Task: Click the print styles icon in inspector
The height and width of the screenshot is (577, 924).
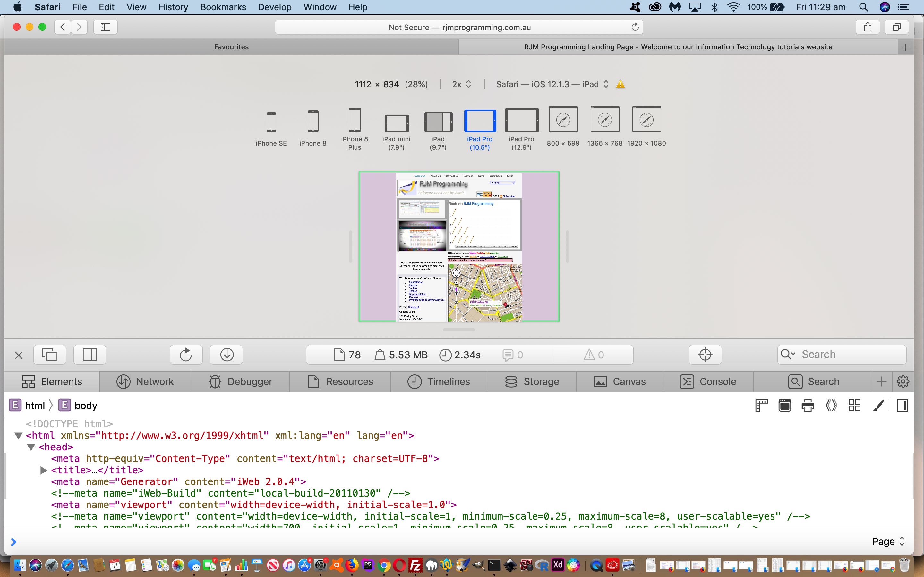Action: point(807,406)
